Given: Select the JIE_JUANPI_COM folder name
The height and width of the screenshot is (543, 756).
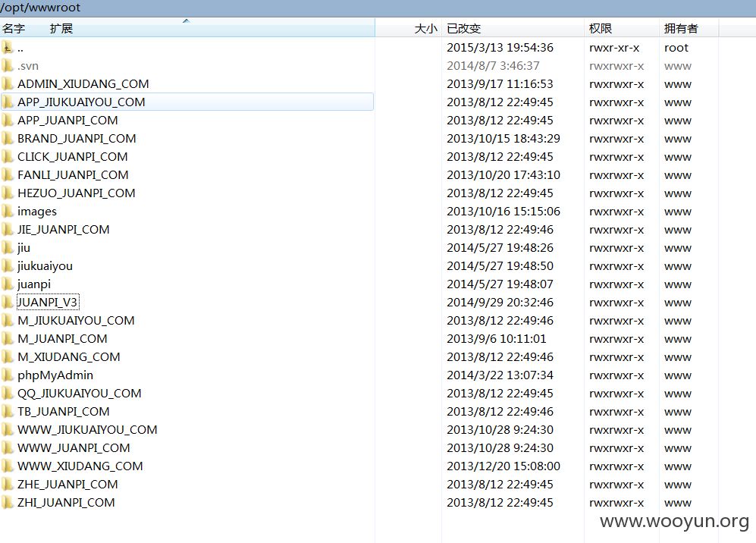Looking at the screenshot, I should [63, 229].
